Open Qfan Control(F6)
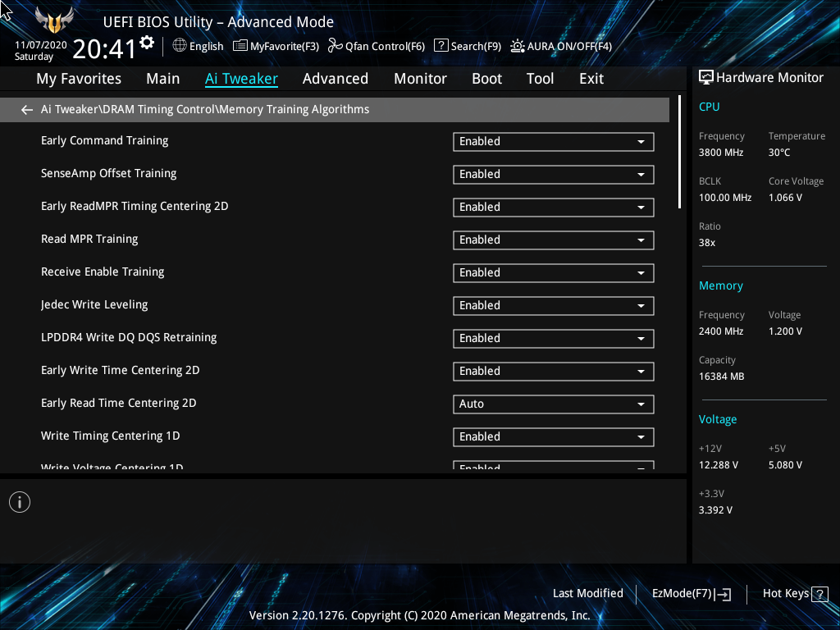 coord(377,46)
